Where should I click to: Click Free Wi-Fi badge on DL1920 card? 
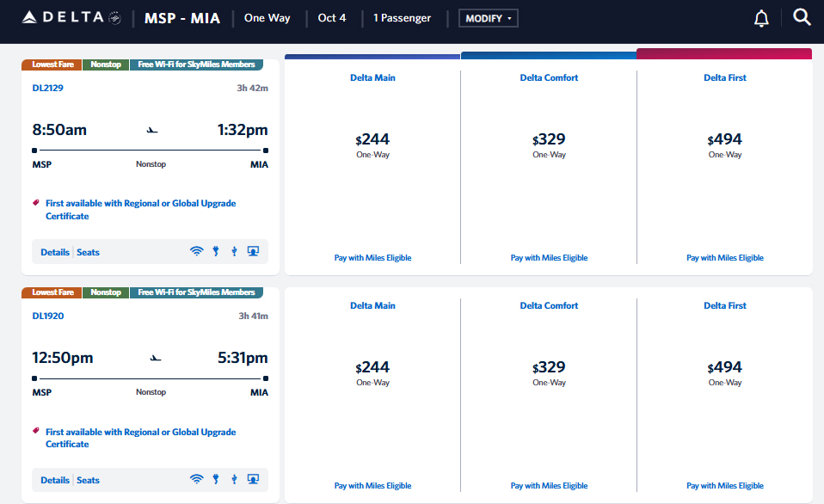196,292
